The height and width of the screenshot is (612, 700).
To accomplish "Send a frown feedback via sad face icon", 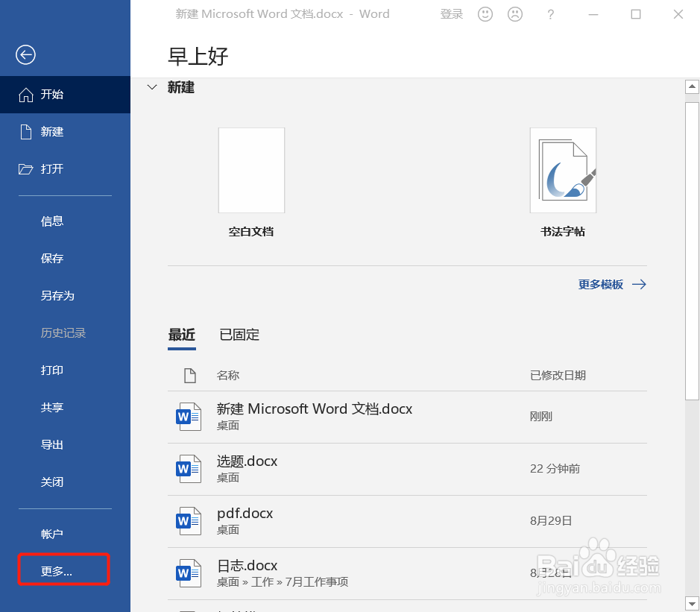I will click(x=515, y=14).
